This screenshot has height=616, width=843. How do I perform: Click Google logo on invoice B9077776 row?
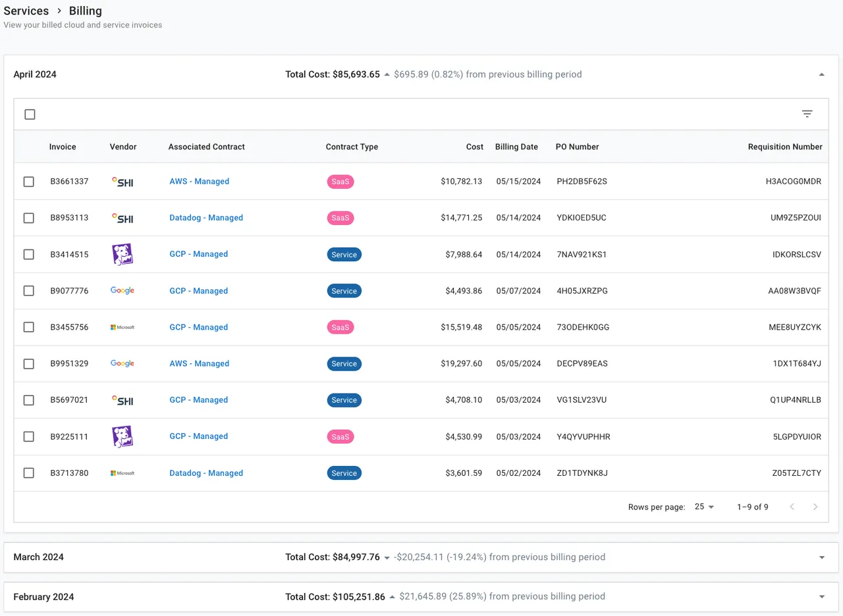click(122, 291)
